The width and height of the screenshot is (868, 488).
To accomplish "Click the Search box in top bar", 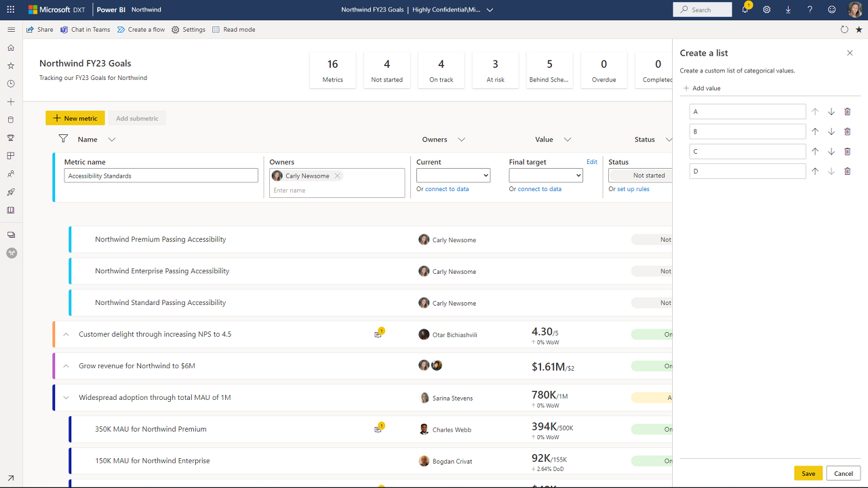I will (x=703, y=9).
